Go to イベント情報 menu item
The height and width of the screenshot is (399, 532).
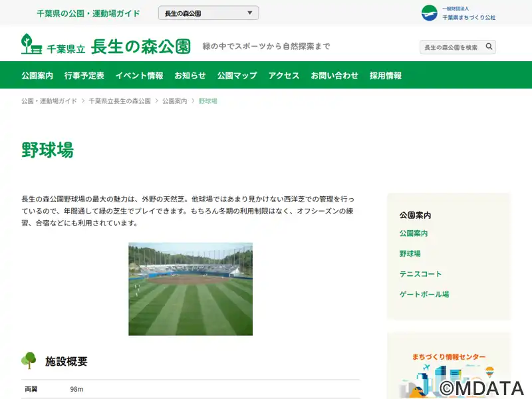click(139, 76)
